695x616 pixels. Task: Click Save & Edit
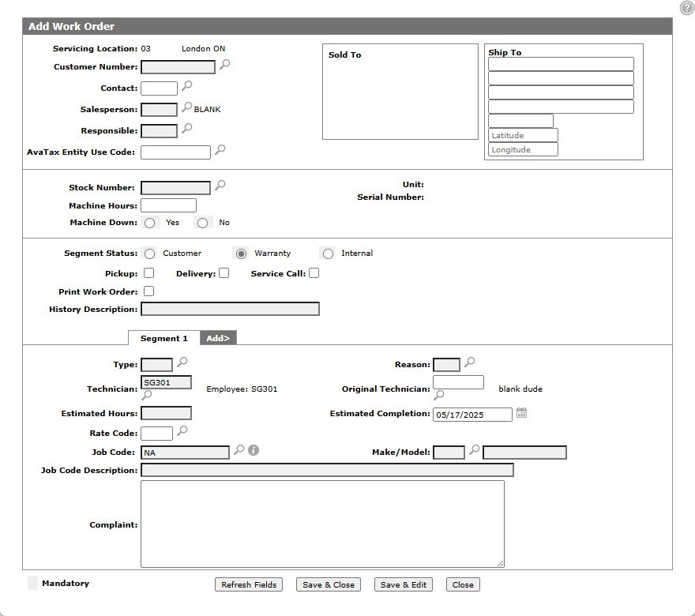click(x=404, y=584)
